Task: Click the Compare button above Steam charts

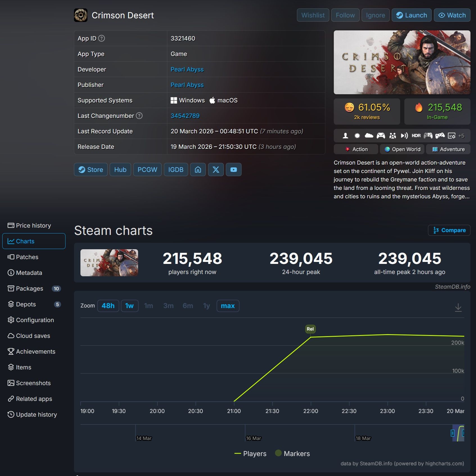Action: click(449, 230)
